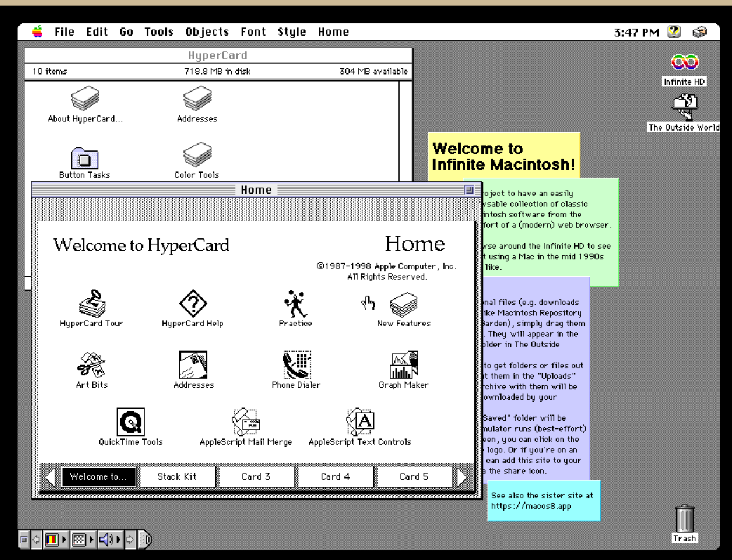The height and width of the screenshot is (560, 732).
Task: Open the sound volume control strip module
Action: point(110,540)
